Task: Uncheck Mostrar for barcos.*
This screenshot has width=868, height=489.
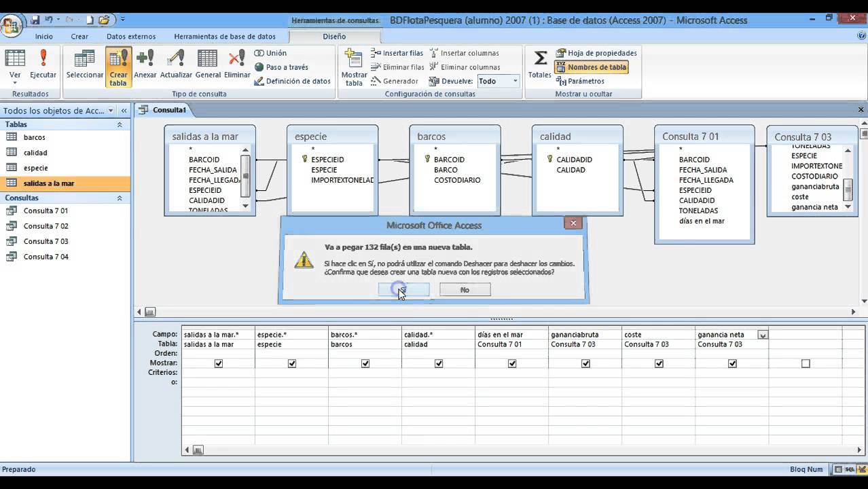Action: tap(365, 364)
